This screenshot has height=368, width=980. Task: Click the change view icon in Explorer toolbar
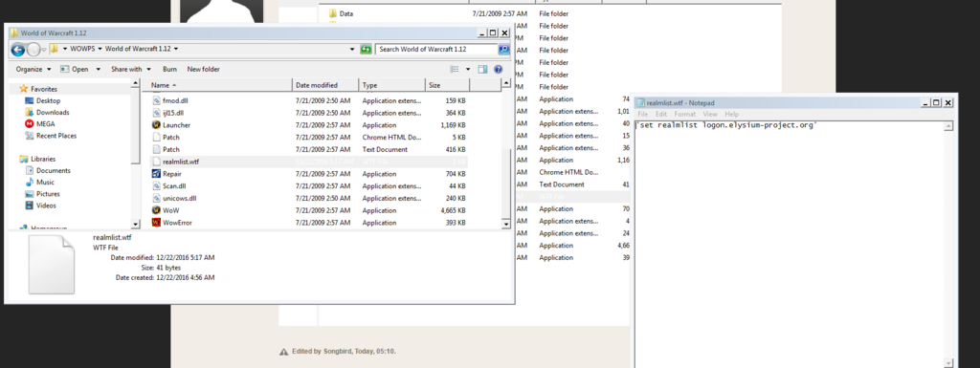455,69
